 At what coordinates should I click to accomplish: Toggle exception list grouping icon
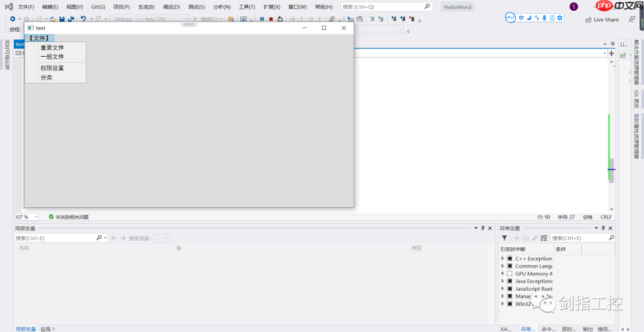(x=544, y=238)
